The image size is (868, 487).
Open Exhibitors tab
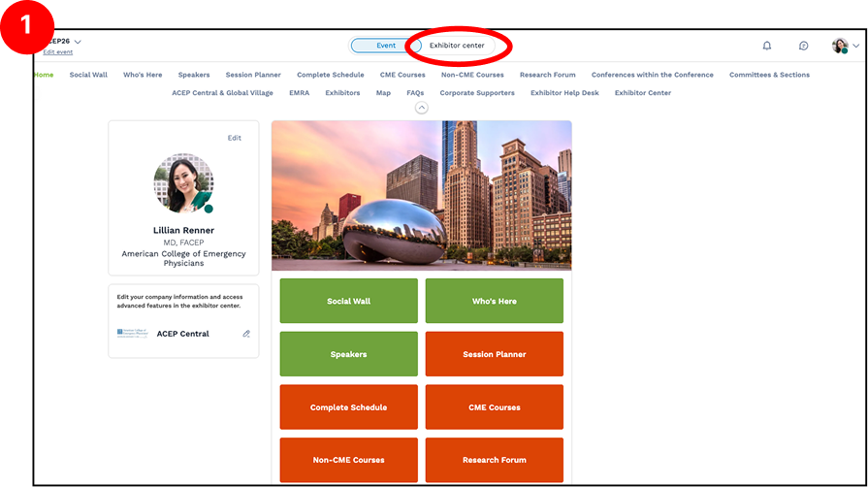(x=342, y=93)
